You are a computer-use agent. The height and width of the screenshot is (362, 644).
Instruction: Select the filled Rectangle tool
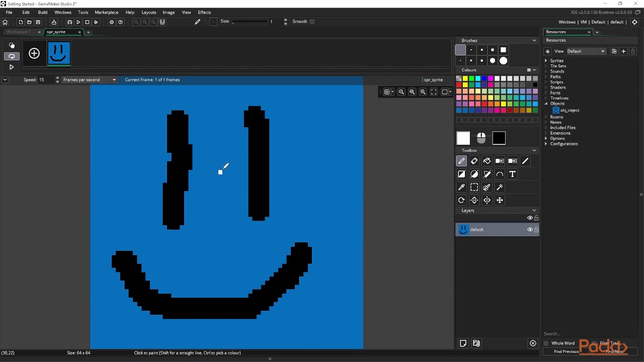click(x=461, y=174)
